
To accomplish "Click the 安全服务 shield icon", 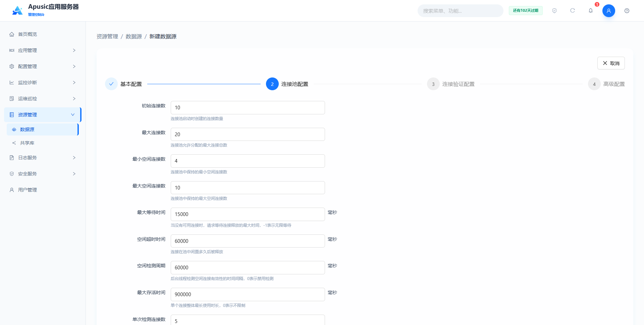I will point(12,174).
